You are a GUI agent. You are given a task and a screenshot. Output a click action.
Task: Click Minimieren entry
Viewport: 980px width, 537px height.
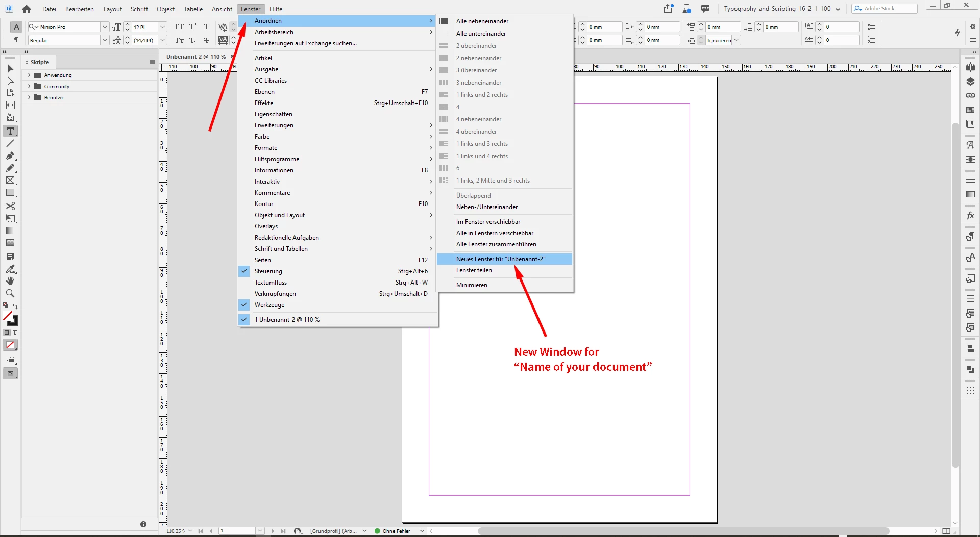click(x=504, y=285)
